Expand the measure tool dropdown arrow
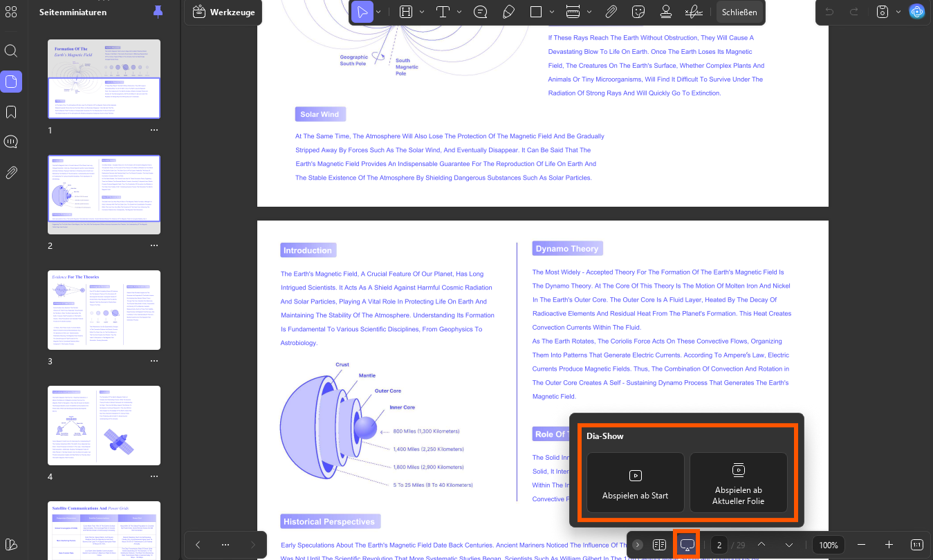 pos(589,12)
